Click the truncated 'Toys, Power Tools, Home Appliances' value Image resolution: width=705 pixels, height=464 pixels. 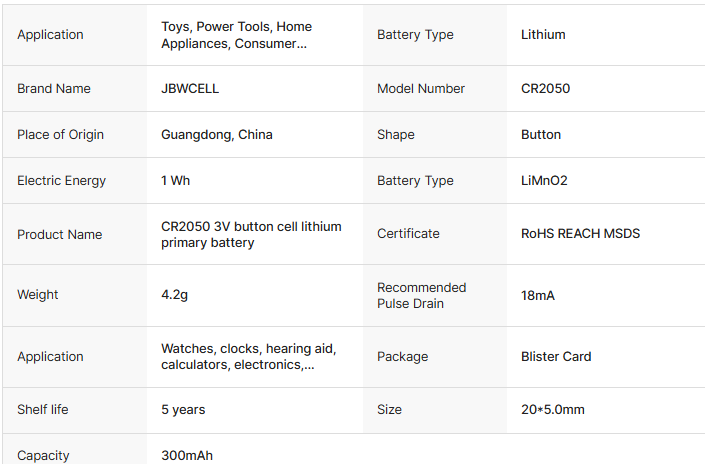pos(236,35)
